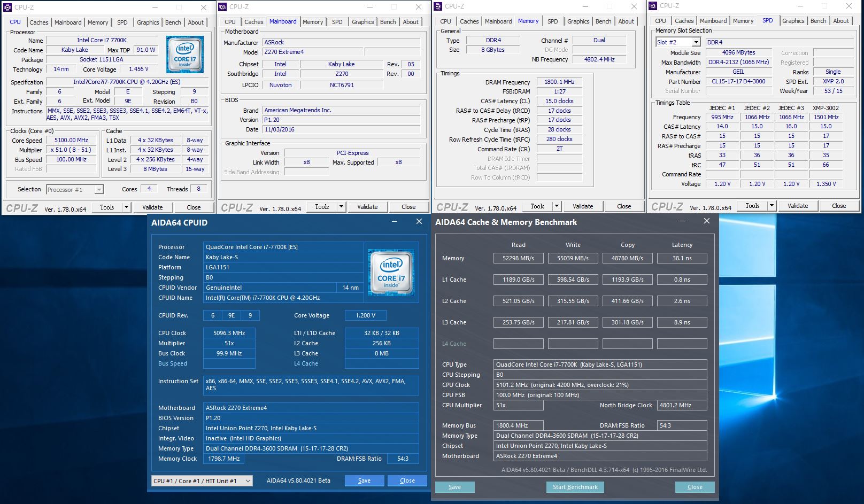
Task: Click Validate in SPD CPU-Z window
Action: tap(798, 206)
